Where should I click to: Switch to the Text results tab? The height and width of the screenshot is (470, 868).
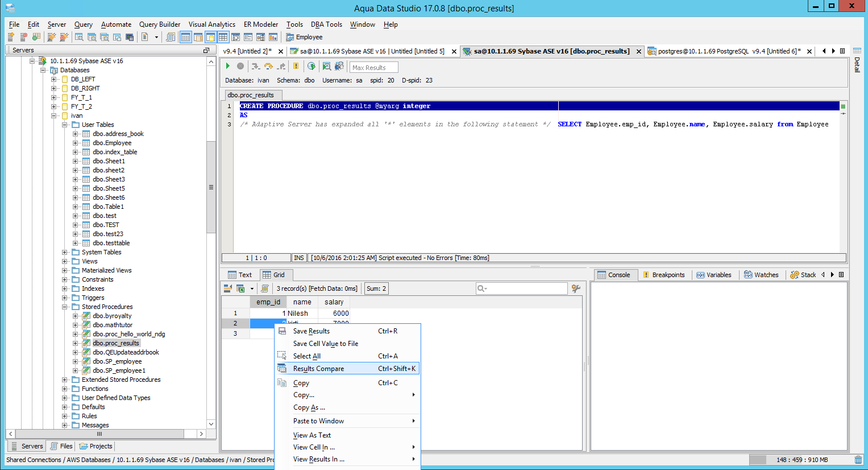tap(240, 275)
